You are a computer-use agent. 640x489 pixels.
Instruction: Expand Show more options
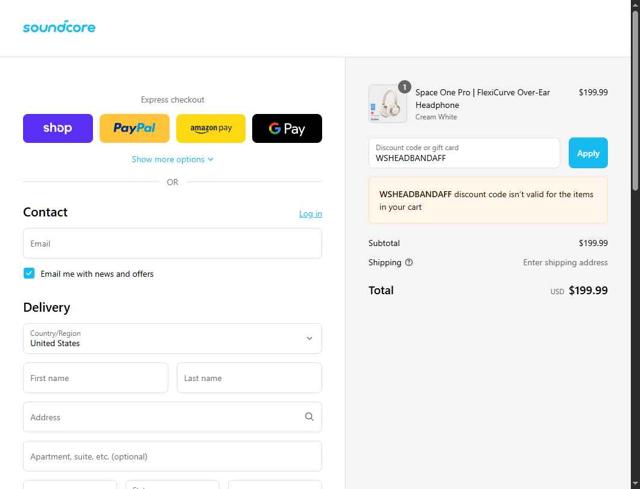point(172,159)
